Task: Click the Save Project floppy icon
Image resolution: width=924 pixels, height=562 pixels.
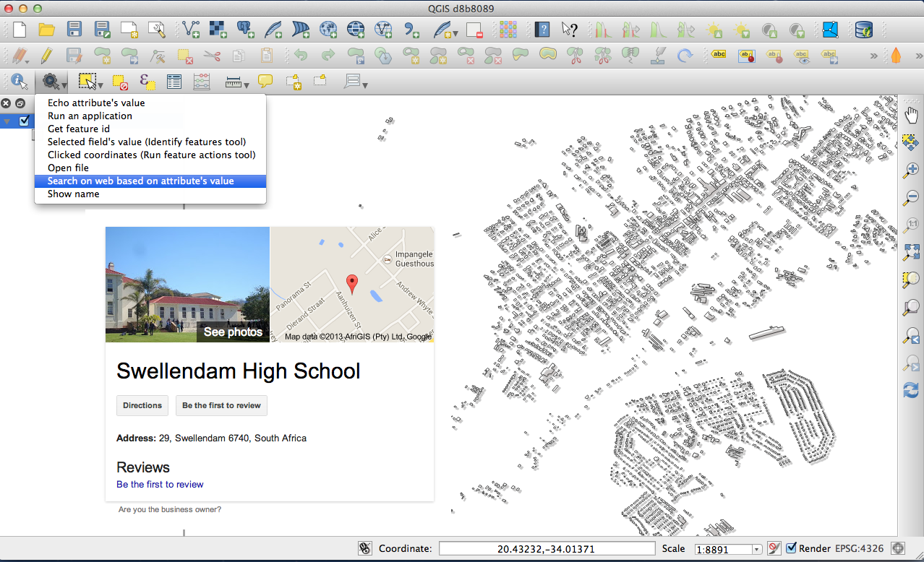Action: (74, 30)
